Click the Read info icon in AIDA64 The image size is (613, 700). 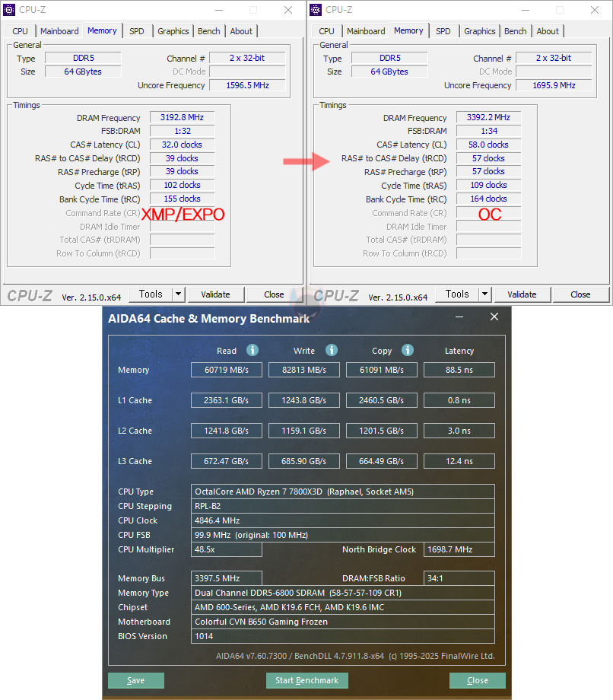pyautogui.click(x=253, y=350)
